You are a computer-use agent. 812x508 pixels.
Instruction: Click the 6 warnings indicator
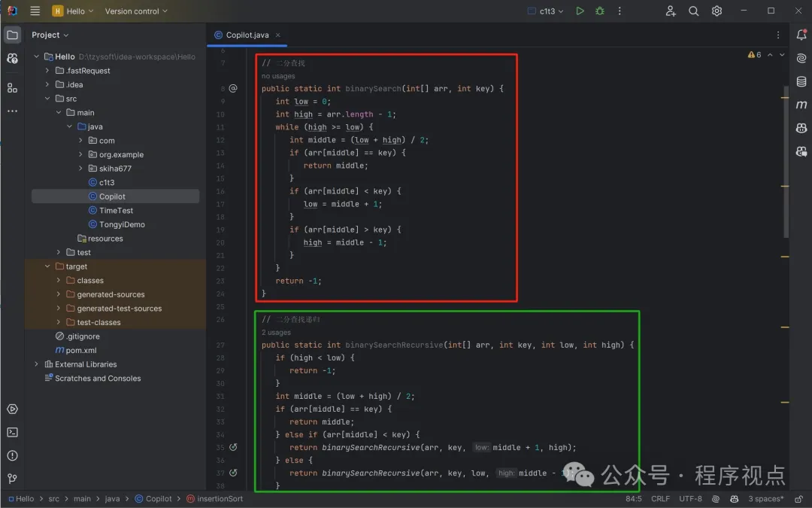click(755, 54)
